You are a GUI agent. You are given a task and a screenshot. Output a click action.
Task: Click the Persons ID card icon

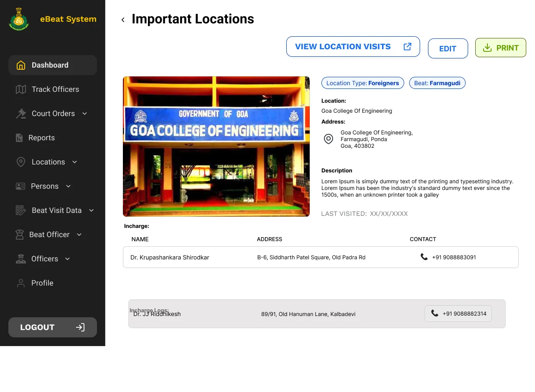(20, 186)
